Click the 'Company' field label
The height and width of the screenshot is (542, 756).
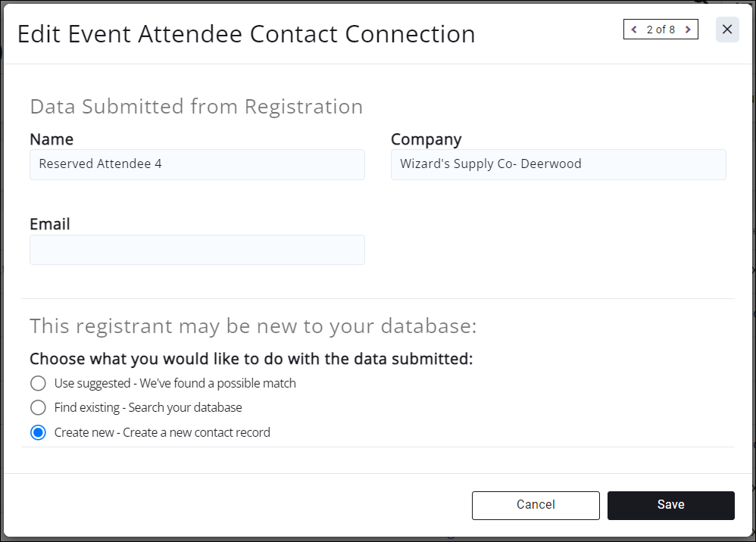coord(426,139)
